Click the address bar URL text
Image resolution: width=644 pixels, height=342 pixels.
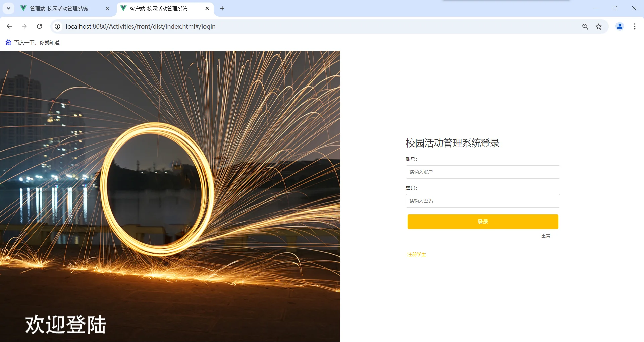141,26
